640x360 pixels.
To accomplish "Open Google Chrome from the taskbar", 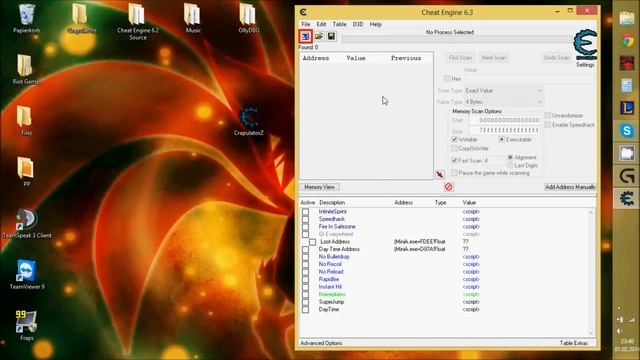I will 627,41.
